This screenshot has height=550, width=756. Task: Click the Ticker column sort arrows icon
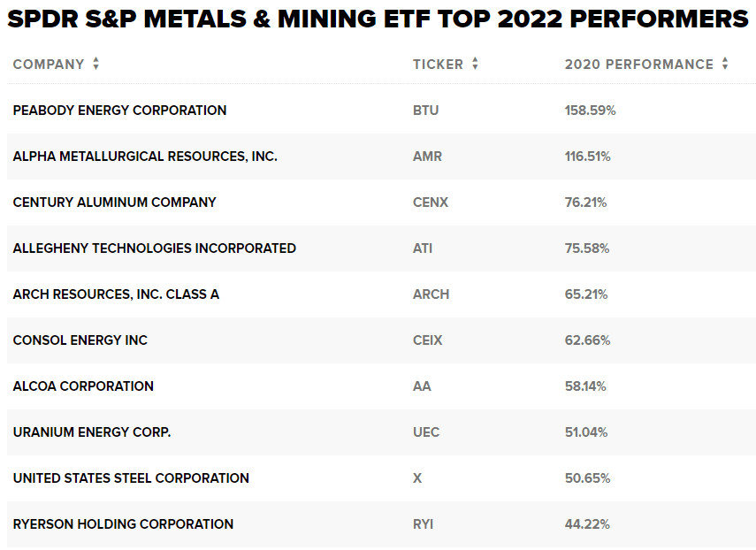pyautogui.click(x=475, y=65)
